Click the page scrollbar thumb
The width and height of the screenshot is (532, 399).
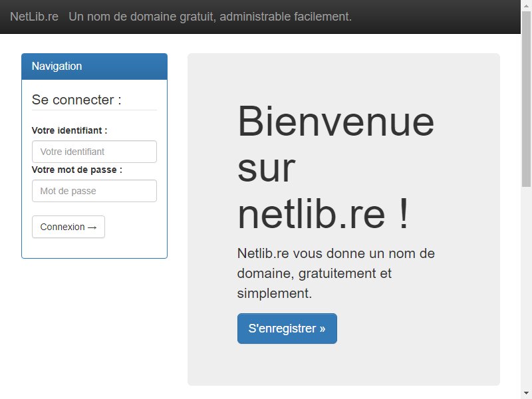coord(526,98)
